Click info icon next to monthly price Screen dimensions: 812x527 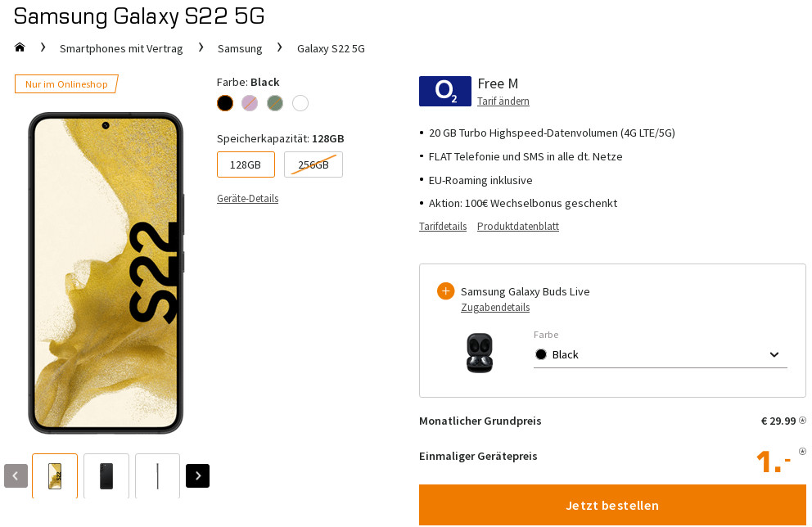802,421
